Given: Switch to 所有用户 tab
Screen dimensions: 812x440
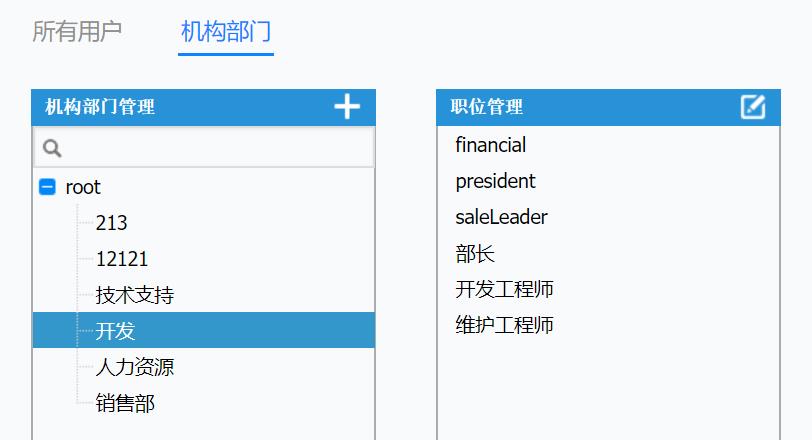Looking at the screenshot, I should tap(77, 32).
